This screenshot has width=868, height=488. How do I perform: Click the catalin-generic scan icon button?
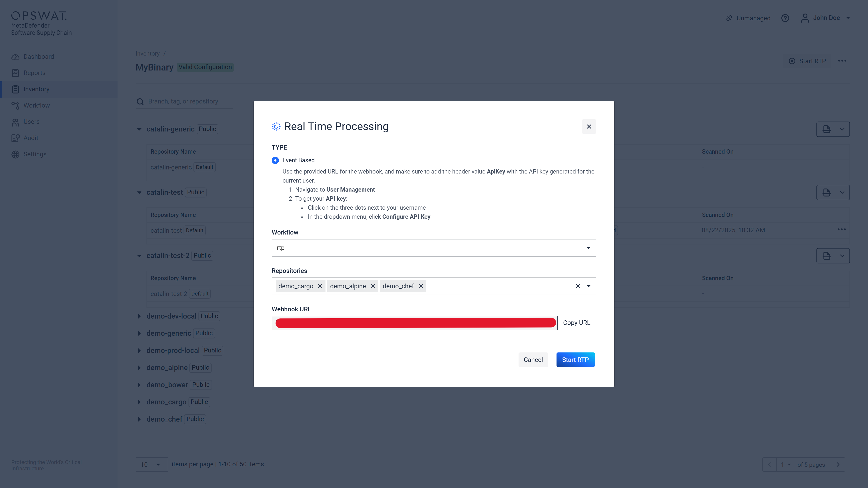tap(826, 129)
